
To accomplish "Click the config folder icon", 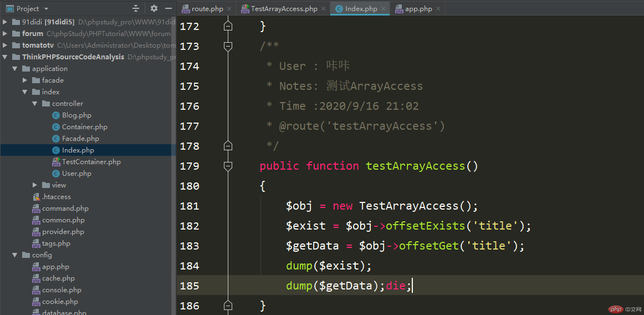I will (26, 255).
